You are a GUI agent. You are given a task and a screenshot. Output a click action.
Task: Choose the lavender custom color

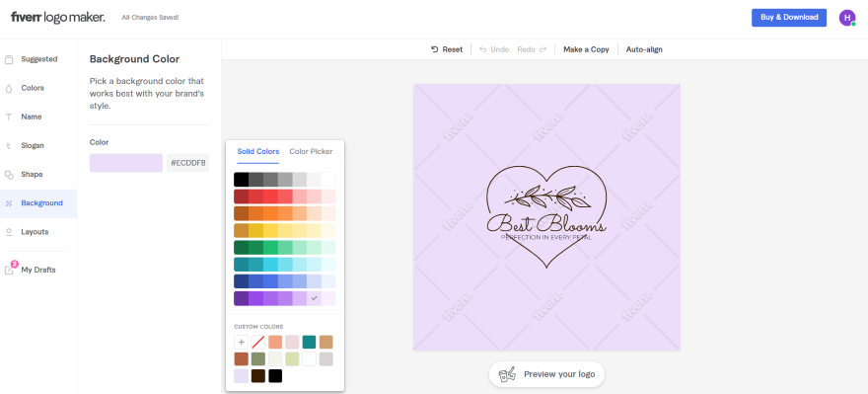point(241,375)
